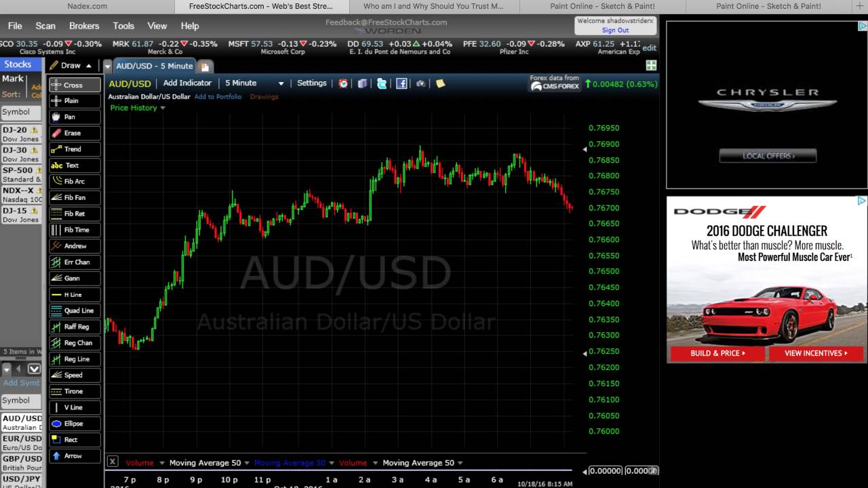Activate the Pan hand tool
The width and height of the screenshot is (868, 488).
[x=75, y=117]
